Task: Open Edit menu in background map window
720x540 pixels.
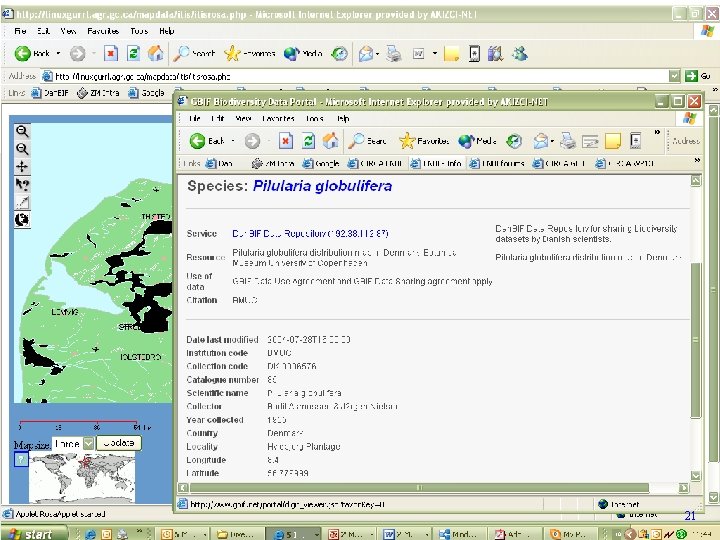Action: (x=43, y=31)
